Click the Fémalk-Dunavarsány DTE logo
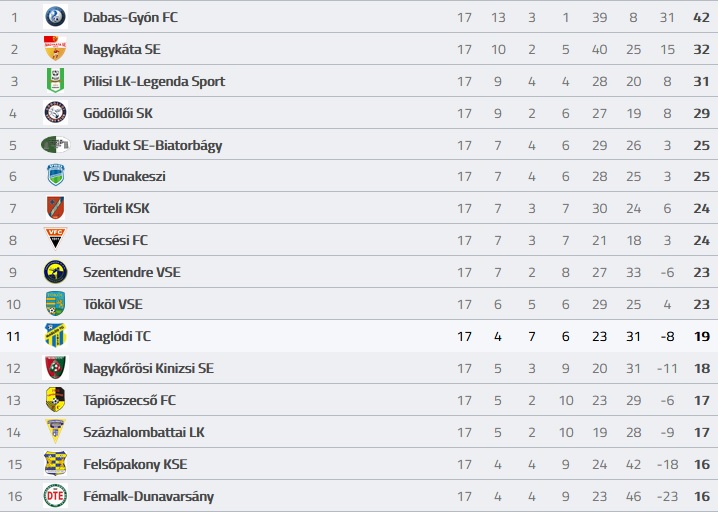The width and height of the screenshot is (718, 512). [x=55, y=496]
